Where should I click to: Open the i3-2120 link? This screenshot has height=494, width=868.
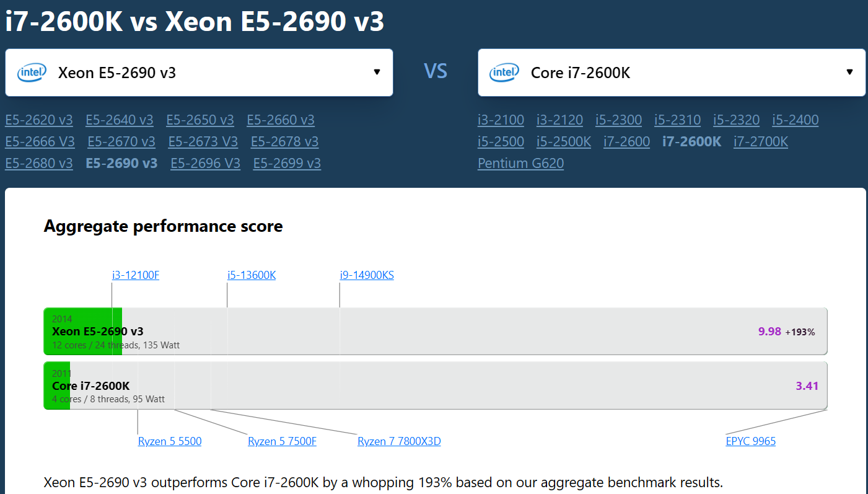[560, 120]
